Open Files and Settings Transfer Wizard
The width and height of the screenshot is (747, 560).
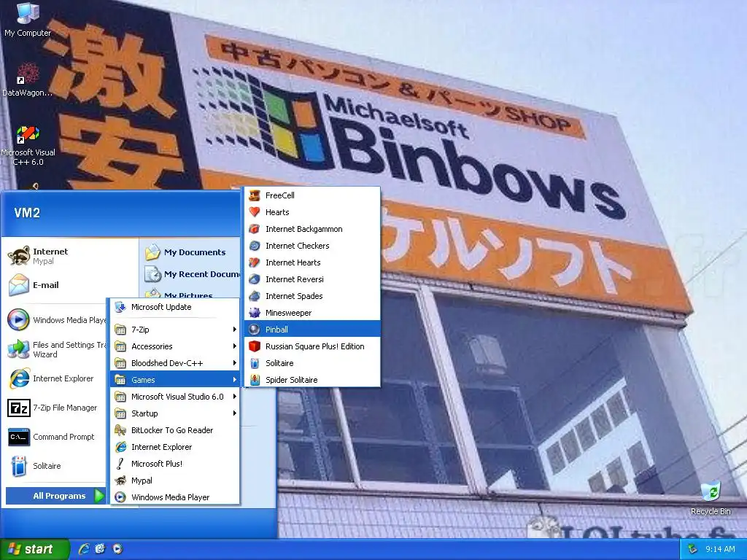click(x=55, y=349)
